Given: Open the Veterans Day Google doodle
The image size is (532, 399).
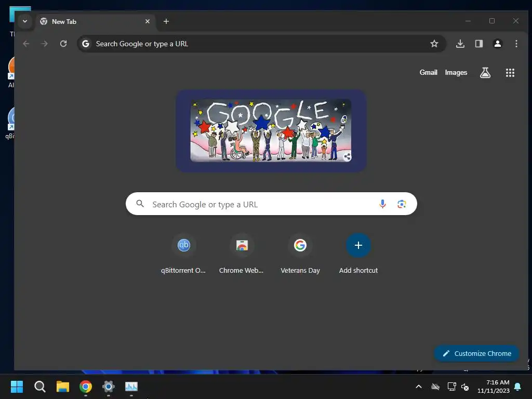Looking at the screenshot, I should pos(271,130).
